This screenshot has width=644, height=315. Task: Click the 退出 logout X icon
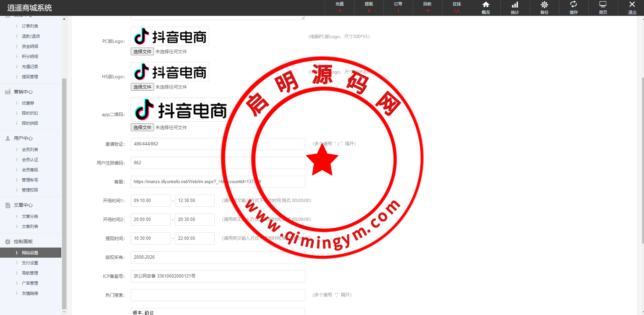(x=632, y=5)
